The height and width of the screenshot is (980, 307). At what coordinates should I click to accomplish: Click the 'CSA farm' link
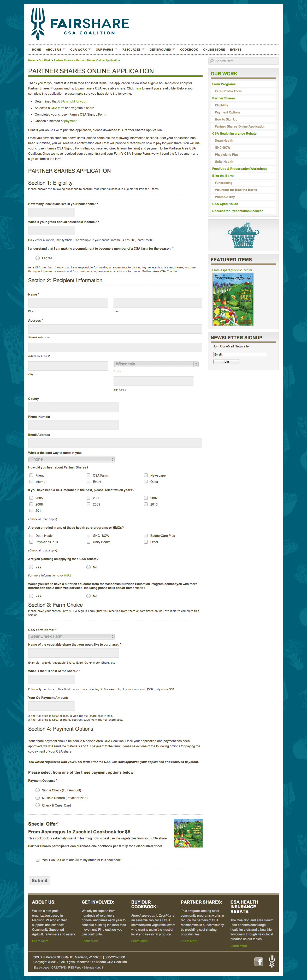(57, 108)
